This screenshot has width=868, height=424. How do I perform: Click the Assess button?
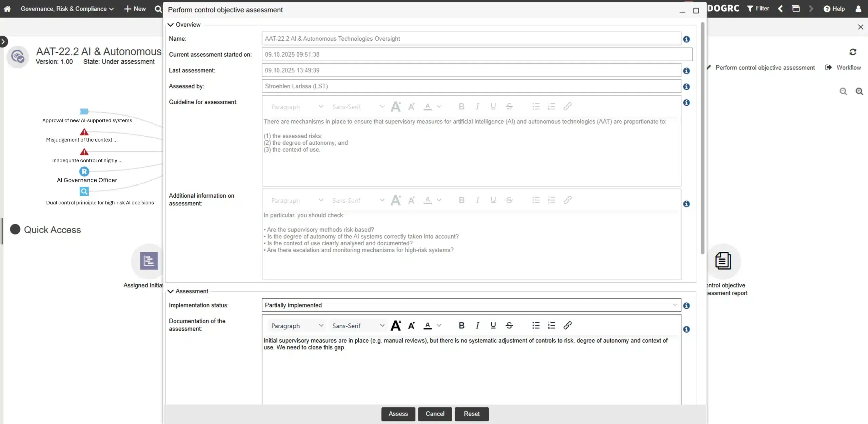coord(398,414)
